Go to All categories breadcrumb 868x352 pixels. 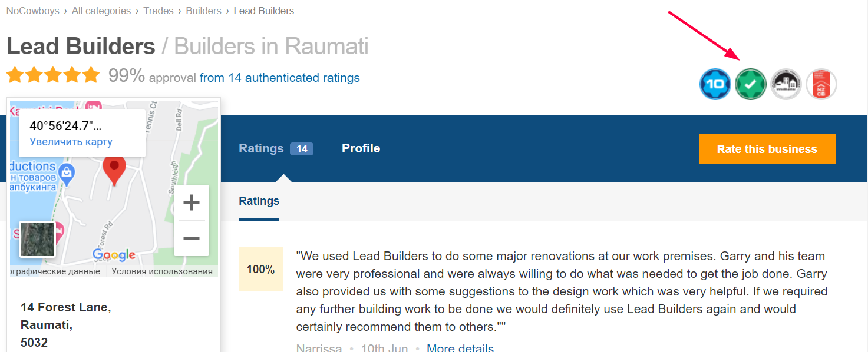[x=101, y=11]
